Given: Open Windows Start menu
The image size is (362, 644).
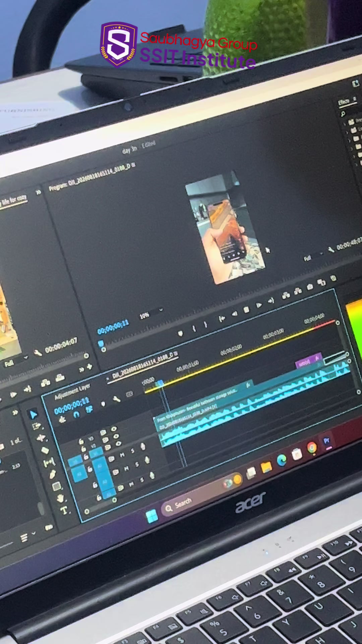Looking at the screenshot, I should pos(152,516).
